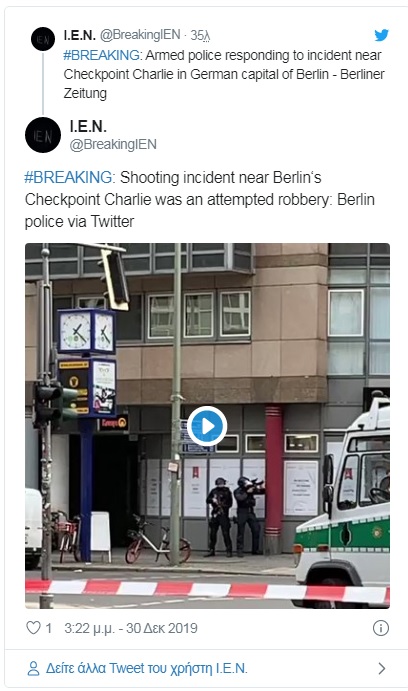Viewport: 408px width, 691px height.
Task: Open the tweet info circle icon
Action: pyautogui.click(x=381, y=628)
